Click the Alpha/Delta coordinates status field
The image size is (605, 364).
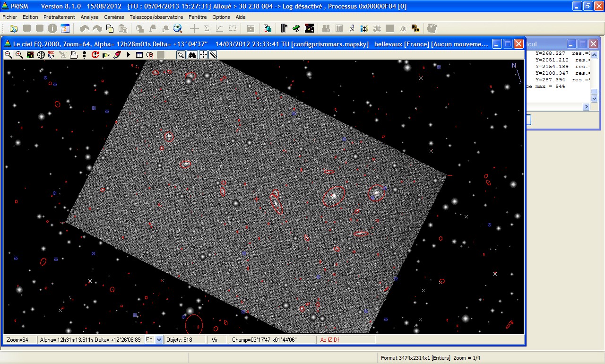(91, 340)
